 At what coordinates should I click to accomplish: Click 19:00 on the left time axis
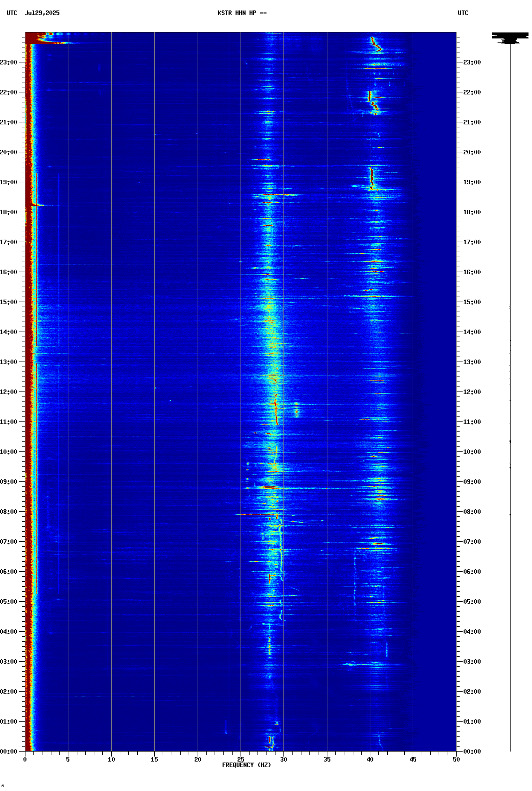[x=8, y=182]
